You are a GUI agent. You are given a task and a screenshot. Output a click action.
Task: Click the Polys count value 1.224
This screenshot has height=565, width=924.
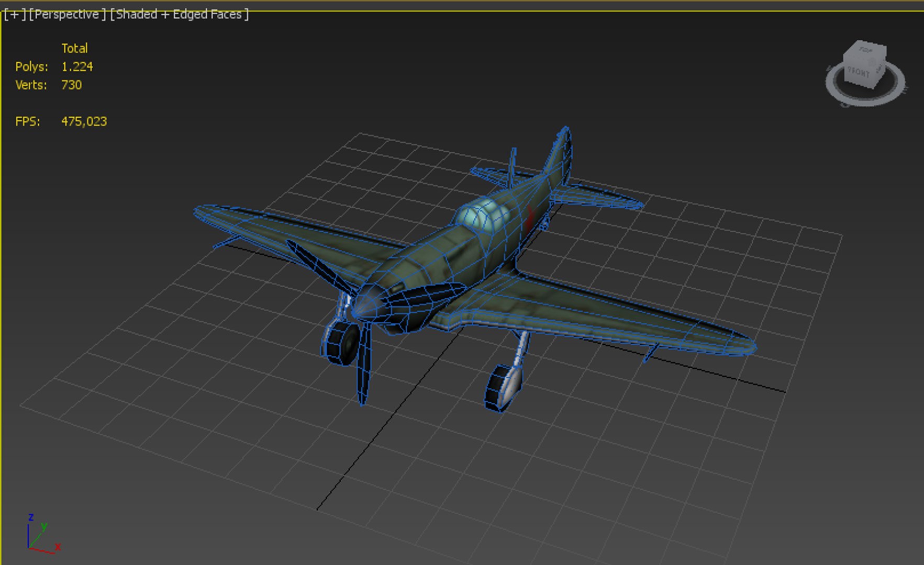(x=77, y=67)
